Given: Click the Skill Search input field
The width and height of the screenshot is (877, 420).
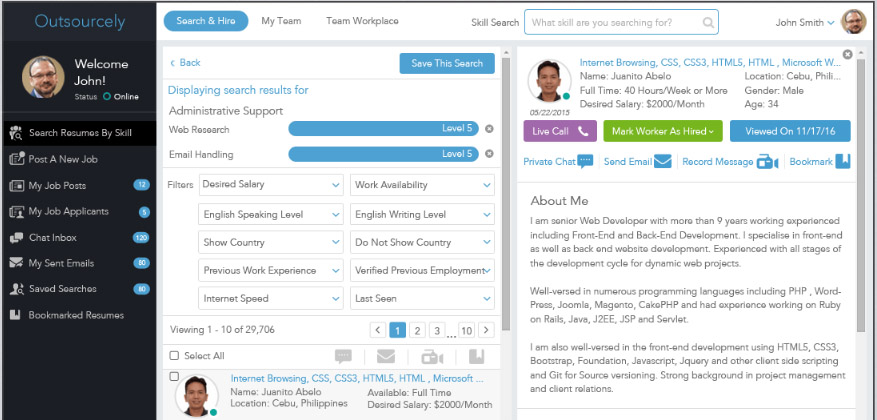Looking at the screenshot, I should pos(621,22).
